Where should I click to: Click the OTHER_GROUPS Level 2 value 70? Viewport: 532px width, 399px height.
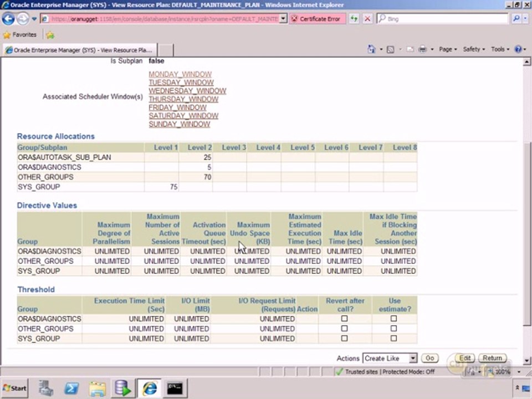(207, 177)
